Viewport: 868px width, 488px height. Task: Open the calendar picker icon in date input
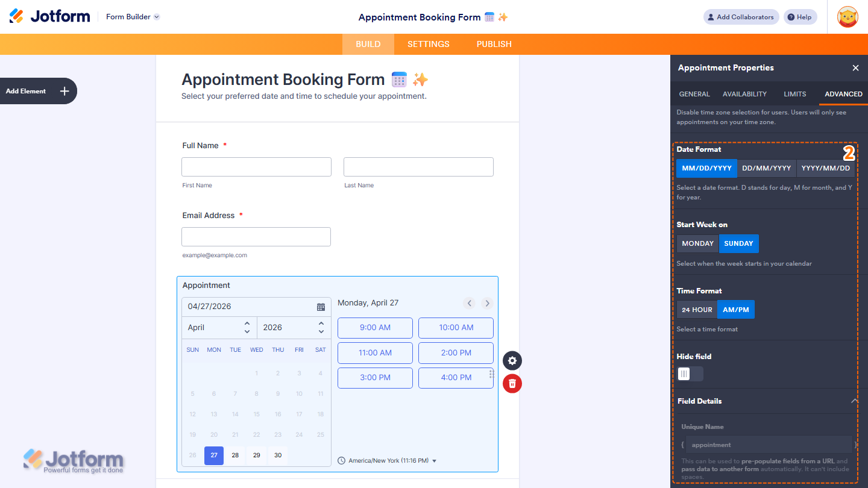(321, 306)
